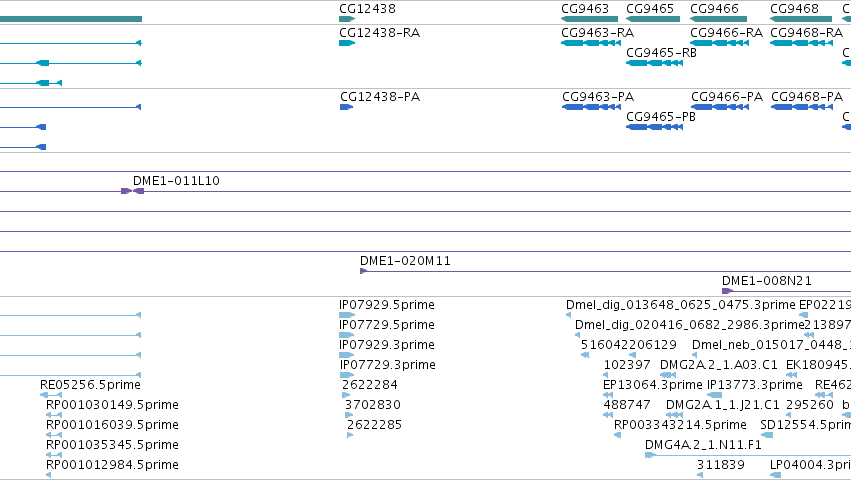Click the DME1-020M11 start arrow
This screenshot has height=480, width=851.
pos(364,271)
